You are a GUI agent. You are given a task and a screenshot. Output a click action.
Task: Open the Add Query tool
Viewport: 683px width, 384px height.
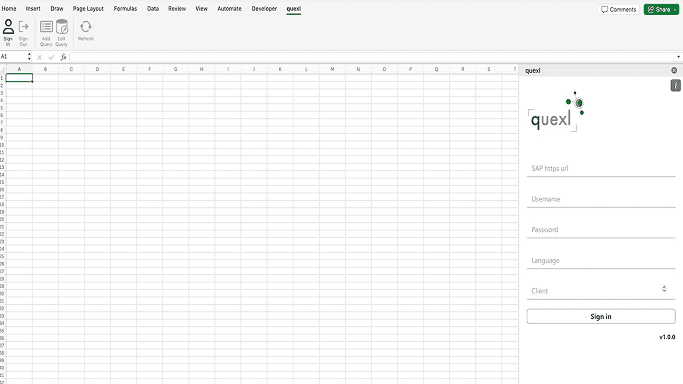coord(46,33)
